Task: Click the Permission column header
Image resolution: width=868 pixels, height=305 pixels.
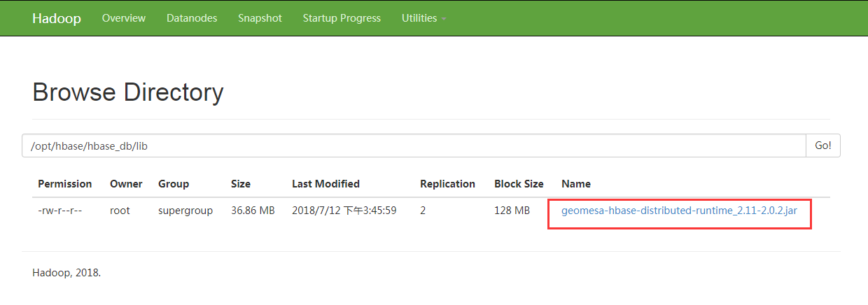Action: 65,184
